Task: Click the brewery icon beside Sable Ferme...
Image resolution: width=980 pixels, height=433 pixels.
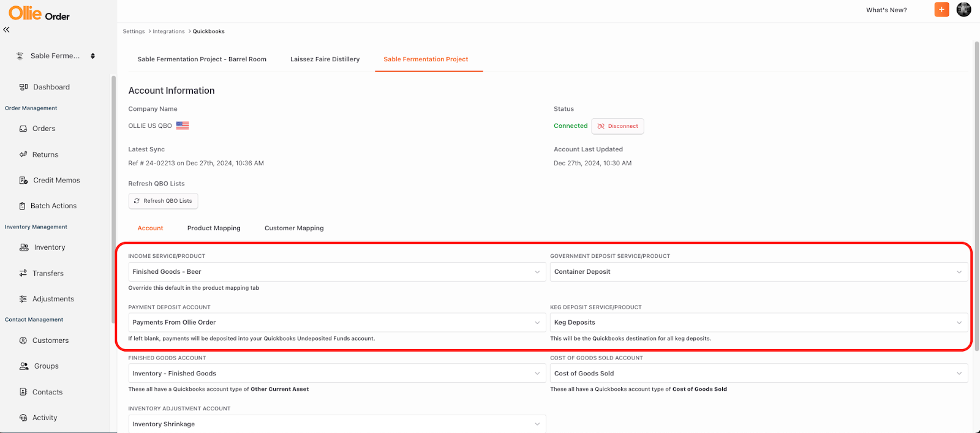Action: point(20,56)
